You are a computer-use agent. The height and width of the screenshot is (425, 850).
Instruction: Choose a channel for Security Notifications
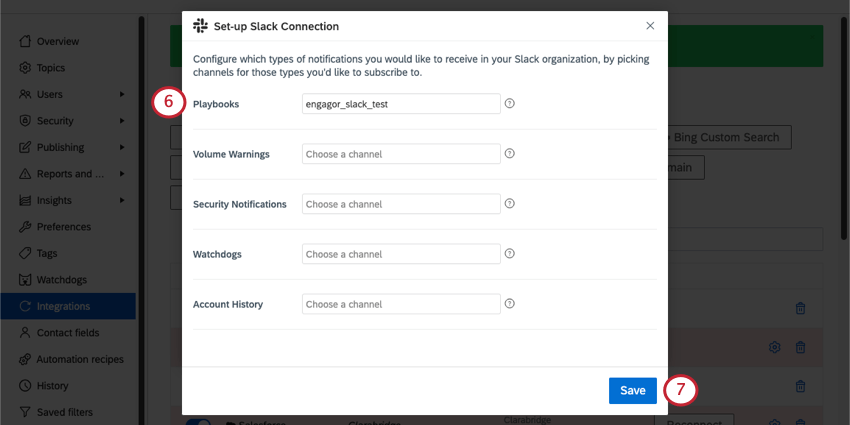[x=401, y=204]
